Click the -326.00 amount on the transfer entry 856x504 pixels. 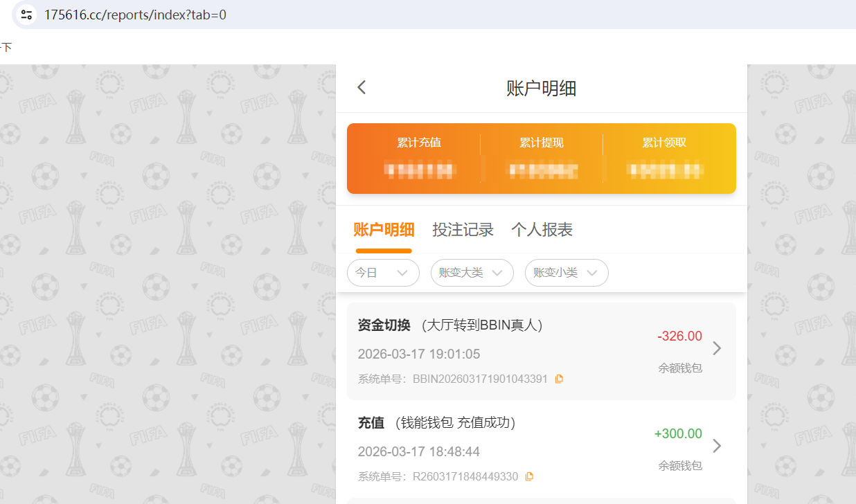679,336
